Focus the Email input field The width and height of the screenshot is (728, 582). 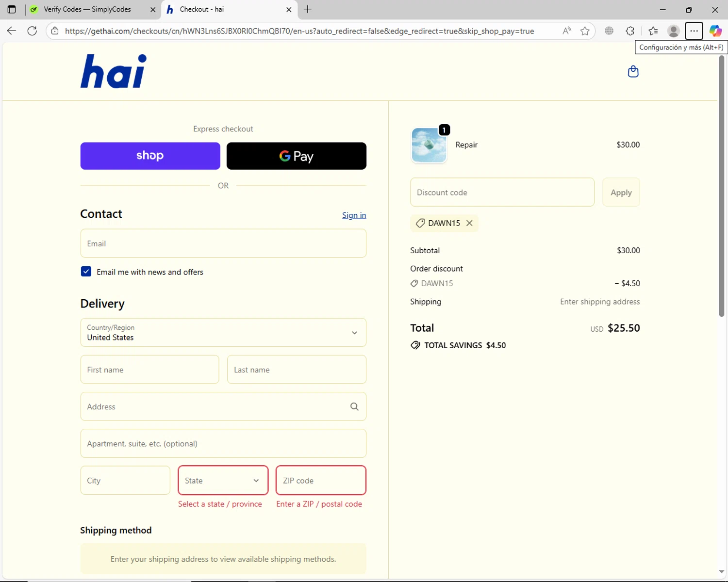pos(223,243)
